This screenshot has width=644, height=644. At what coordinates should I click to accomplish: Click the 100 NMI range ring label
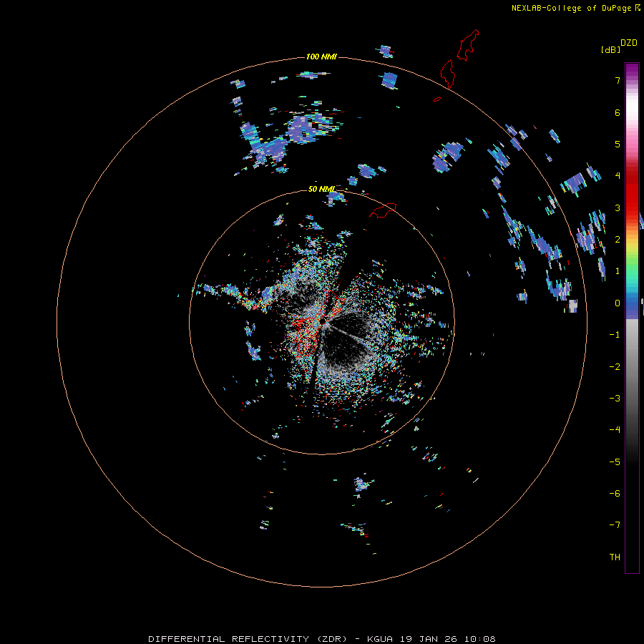321,57
